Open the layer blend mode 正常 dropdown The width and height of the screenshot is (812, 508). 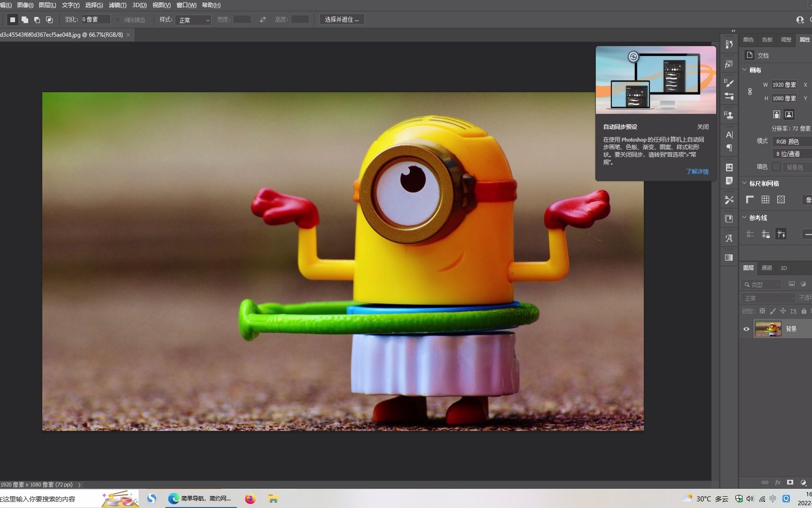768,298
